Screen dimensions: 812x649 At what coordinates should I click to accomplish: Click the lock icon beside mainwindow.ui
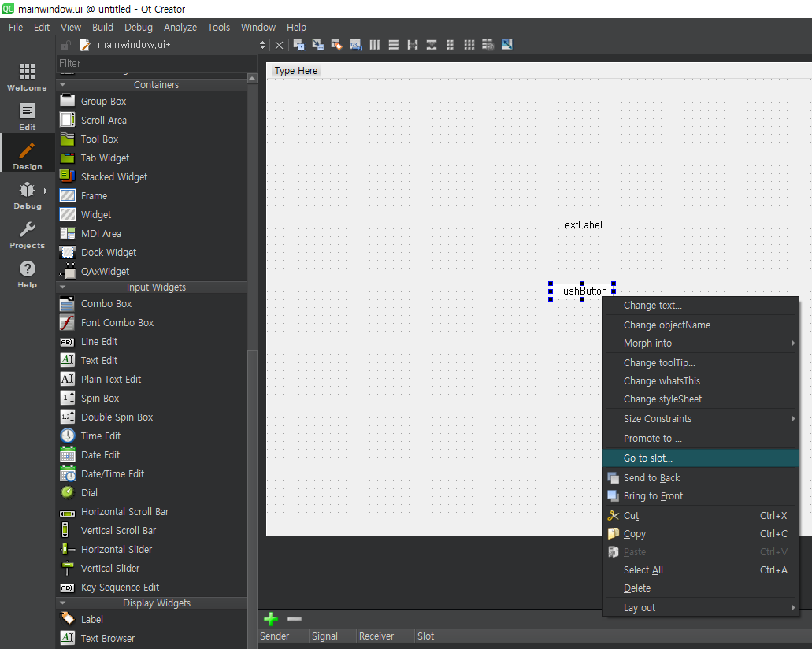(66, 45)
